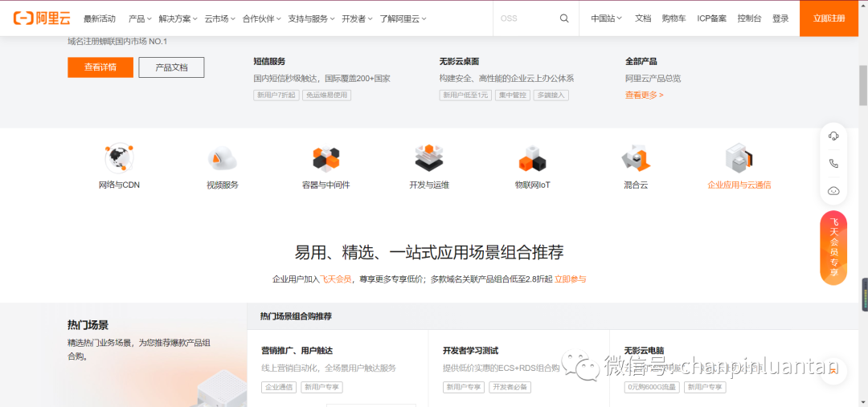
Task: Select the 企业应用与云通信 icon
Action: 739,157
